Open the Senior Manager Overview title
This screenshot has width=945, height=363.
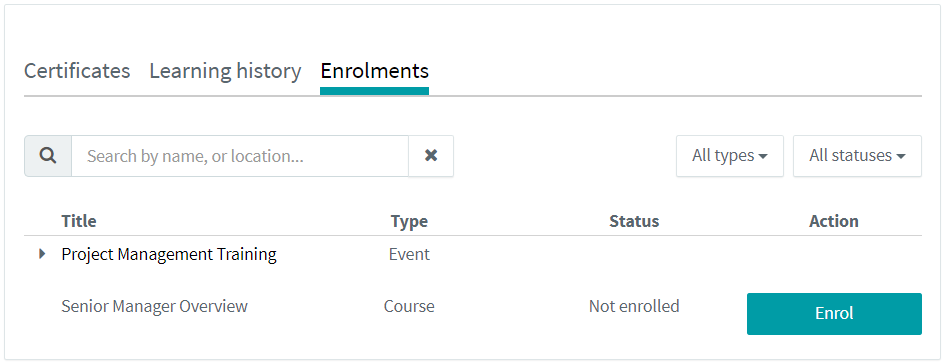point(154,306)
